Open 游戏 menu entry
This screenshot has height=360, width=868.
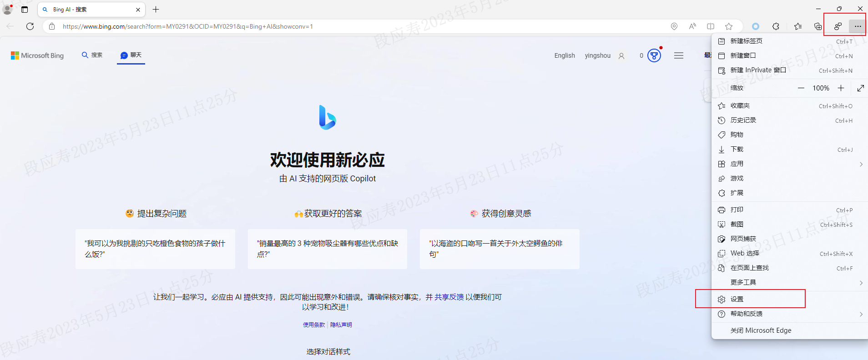pos(790,178)
